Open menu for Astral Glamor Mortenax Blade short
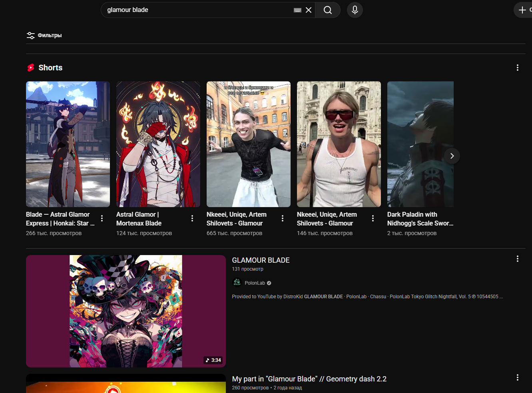 coord(192,218)
